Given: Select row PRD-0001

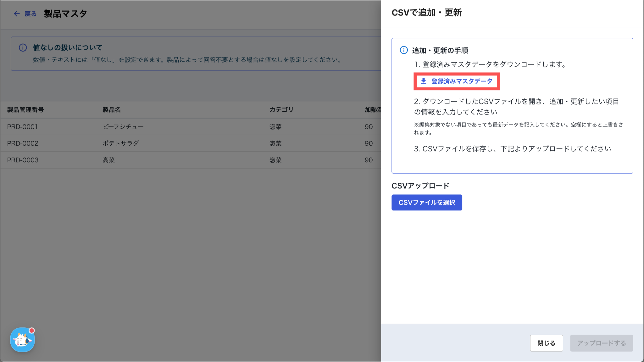Looking at the screenshot, I should point(23,127).
